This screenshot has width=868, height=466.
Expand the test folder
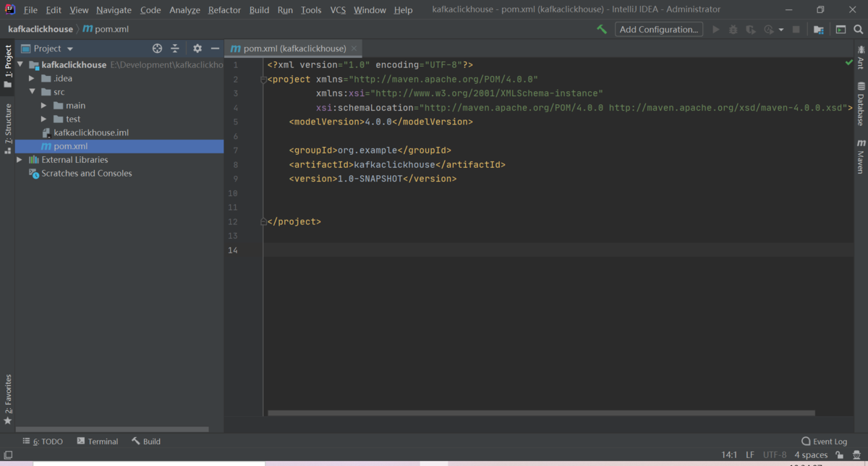[44, 119]
